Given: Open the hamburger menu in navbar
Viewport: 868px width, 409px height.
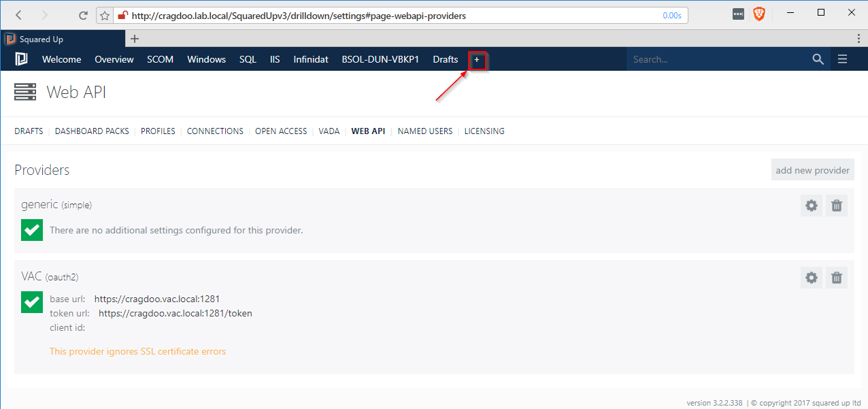Looking at the screenshot, I should (843, 59).
